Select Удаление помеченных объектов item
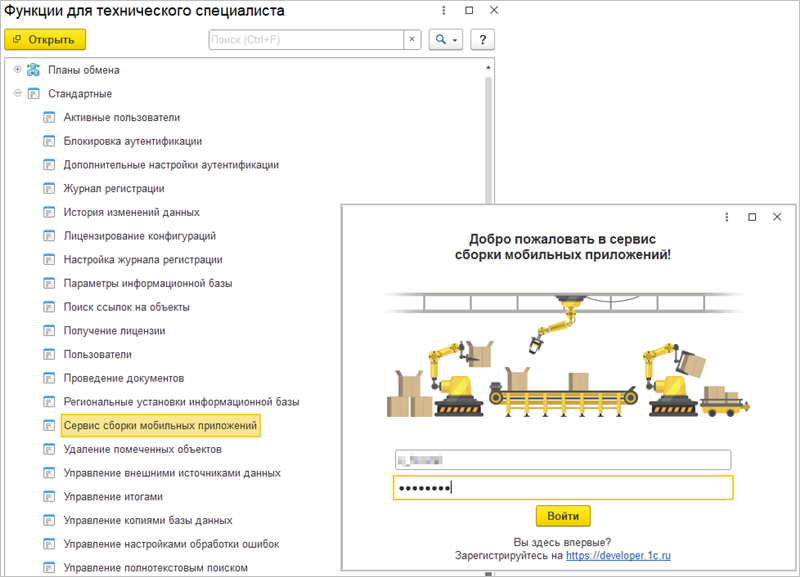The width and height of the screenshot is (800, 577). pos(128,450)
